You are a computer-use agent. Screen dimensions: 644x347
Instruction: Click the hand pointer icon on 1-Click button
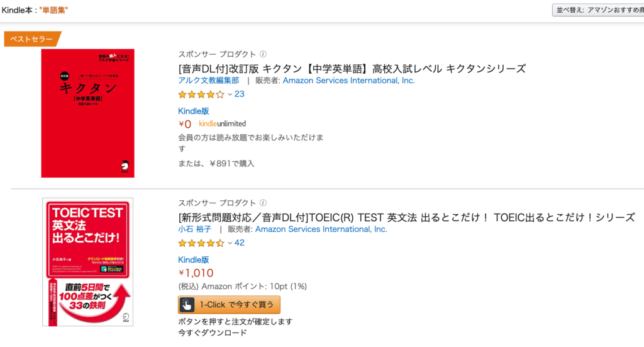(187, 305)
